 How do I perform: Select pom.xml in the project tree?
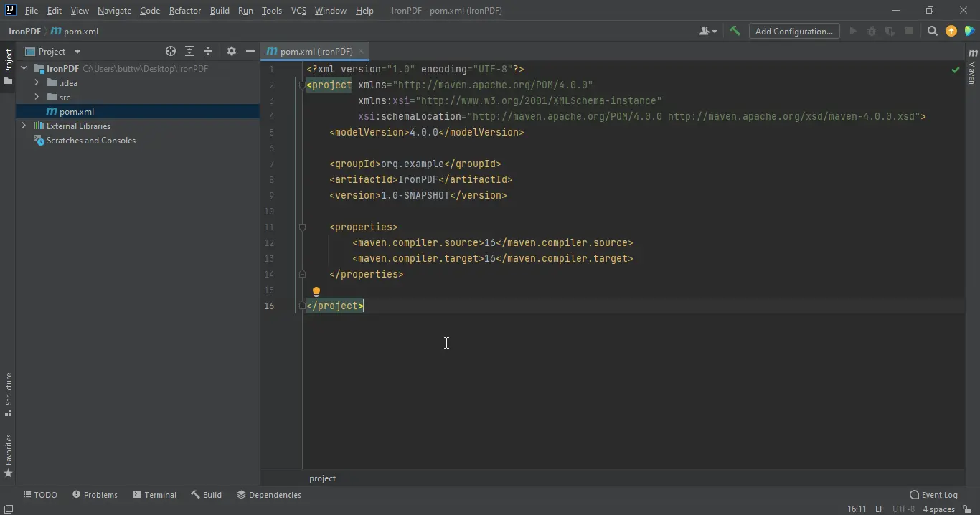point(138,112)
